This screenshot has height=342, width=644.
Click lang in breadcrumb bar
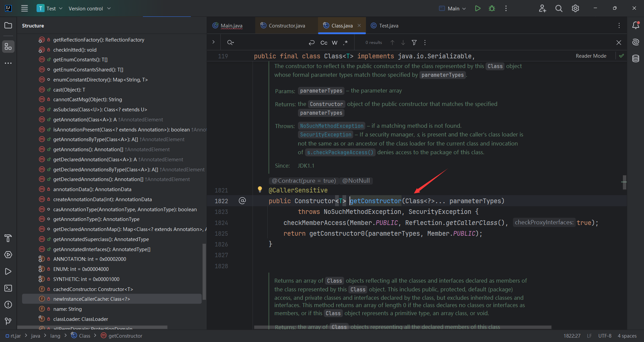[x=55, y=336]
